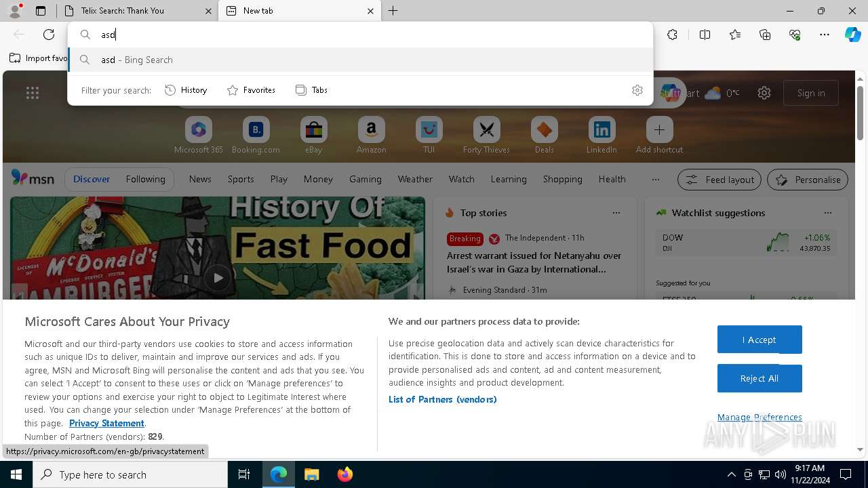Click taskbar search box
The image size is (868, 488).
[130, 474]
